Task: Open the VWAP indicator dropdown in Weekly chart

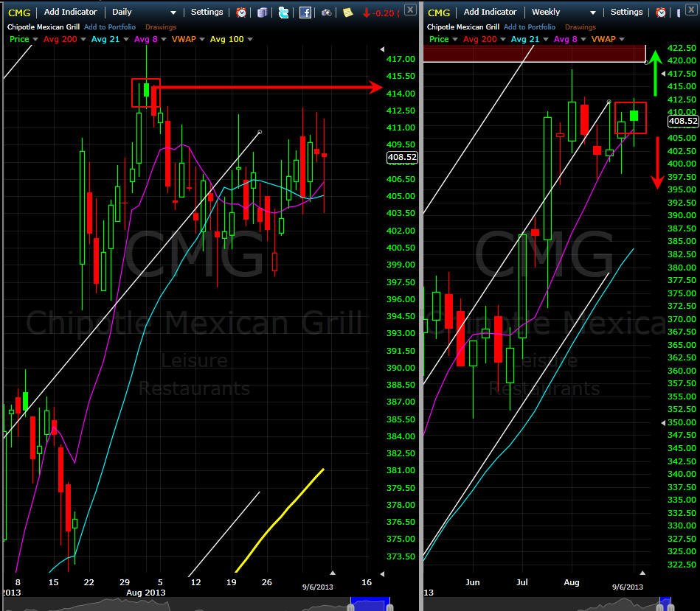Action: [x=622, y=39]
